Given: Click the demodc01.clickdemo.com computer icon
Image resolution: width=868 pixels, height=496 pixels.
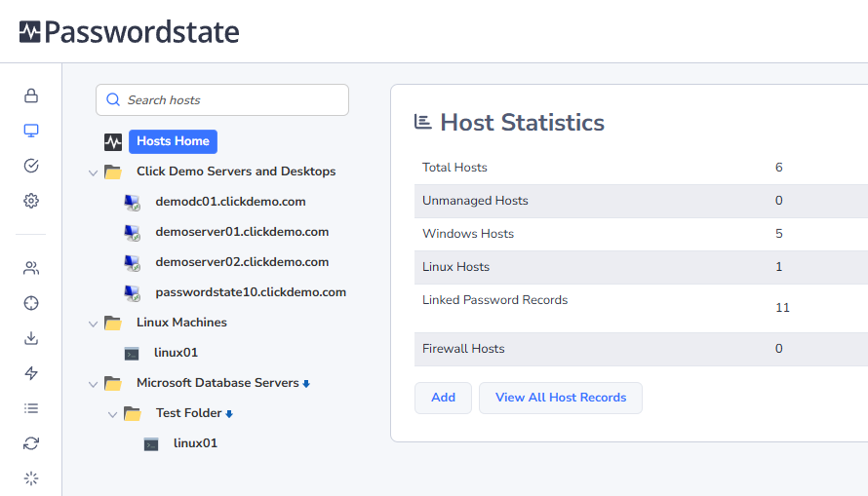Looking at the screenshot, I should [132, 203].
